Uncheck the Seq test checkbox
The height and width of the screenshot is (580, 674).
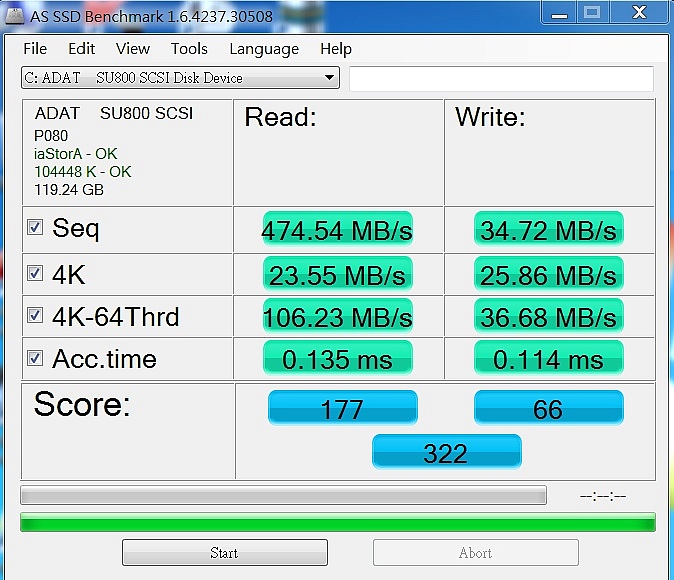[35, 227]
